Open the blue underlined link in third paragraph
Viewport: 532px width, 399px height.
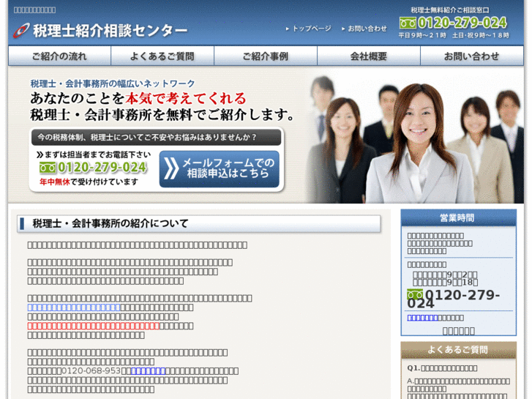point(74,307)
